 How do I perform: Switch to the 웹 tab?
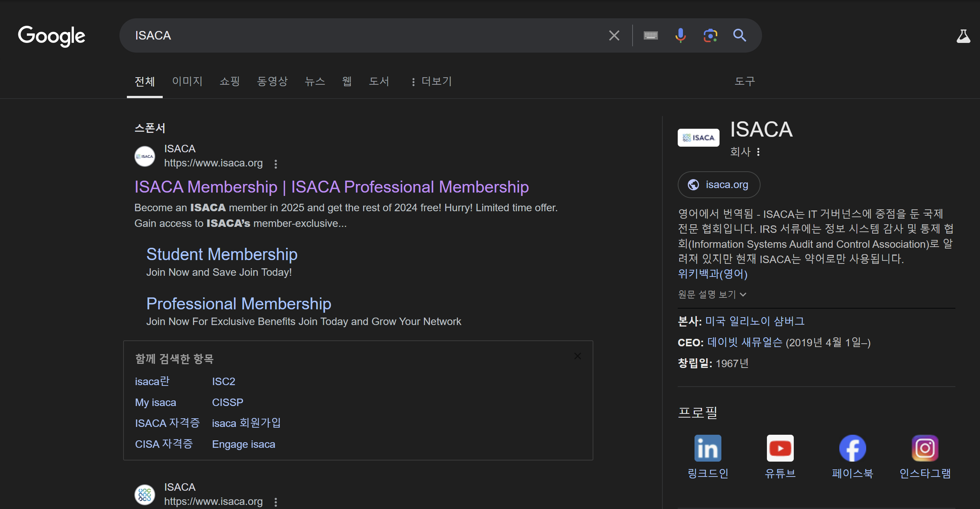tap(347, 81)
